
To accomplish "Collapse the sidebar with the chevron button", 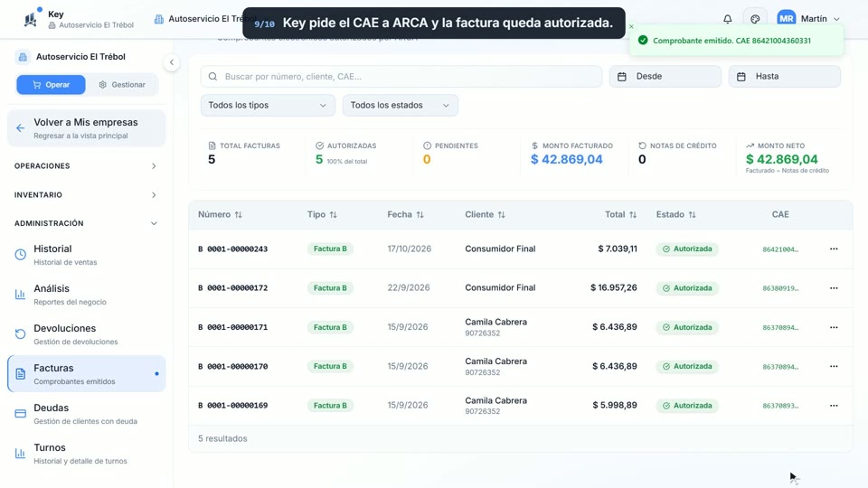I will (x=172, y=62).
